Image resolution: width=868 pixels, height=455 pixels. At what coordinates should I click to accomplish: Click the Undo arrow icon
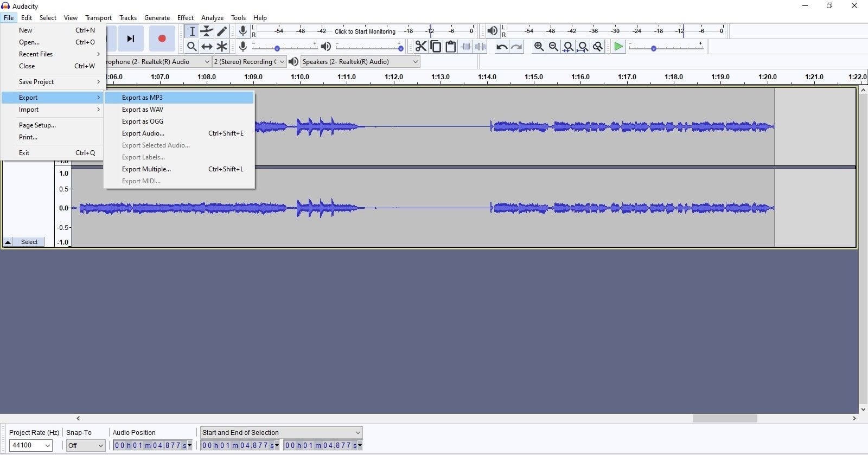(502, 47)
